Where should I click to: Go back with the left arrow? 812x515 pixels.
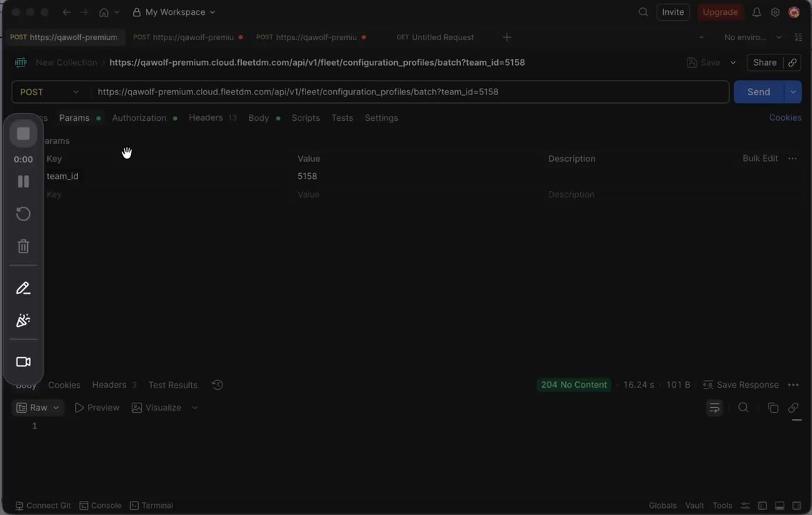(67, 12)
